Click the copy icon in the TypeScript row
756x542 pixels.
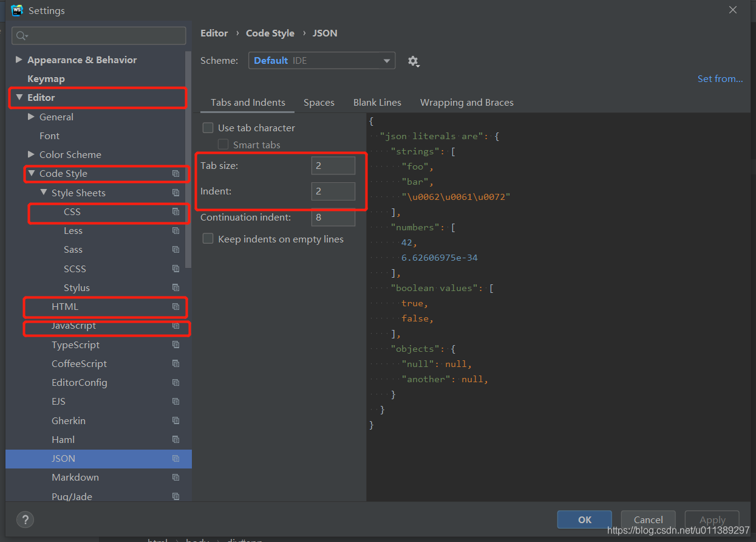coord(175,345)
